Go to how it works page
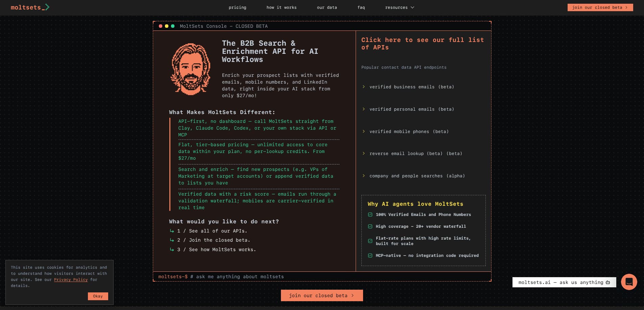Image resolution: width=644 pixels, height=310 pixels. 281,7
